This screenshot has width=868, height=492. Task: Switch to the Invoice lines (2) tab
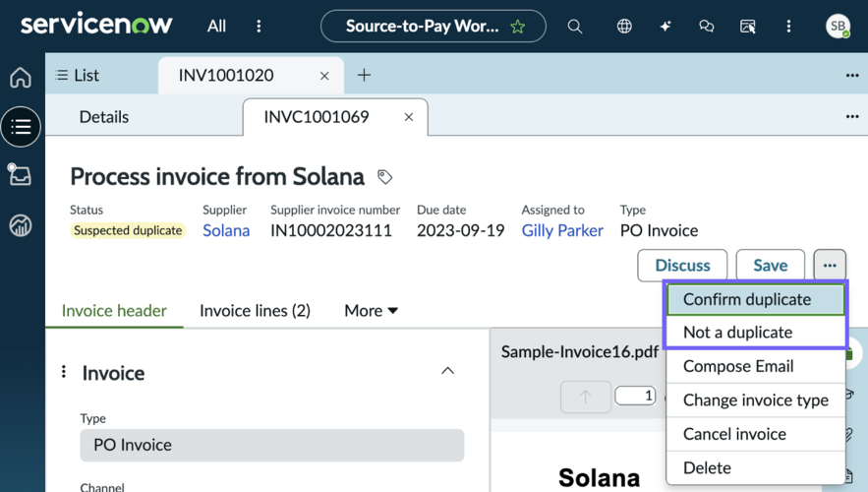[255, 311]
